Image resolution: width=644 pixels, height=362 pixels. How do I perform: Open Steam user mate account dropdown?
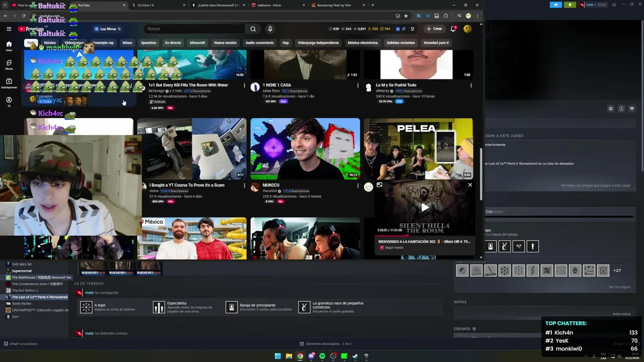coord(593,5)
